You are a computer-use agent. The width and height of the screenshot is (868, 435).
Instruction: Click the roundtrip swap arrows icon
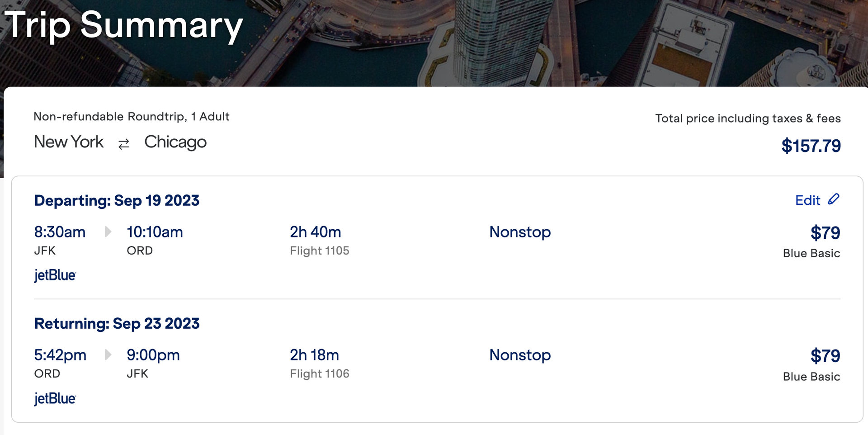(123, 144)
